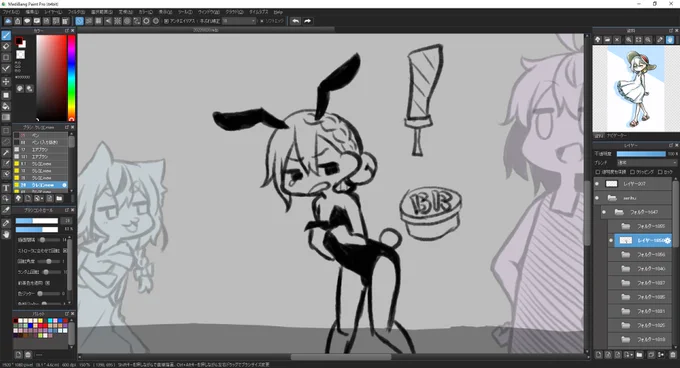This screenshot has height=368, width=680.
Task: Toggle the lock checkbox in layer panel
Action: coord(660,172)
